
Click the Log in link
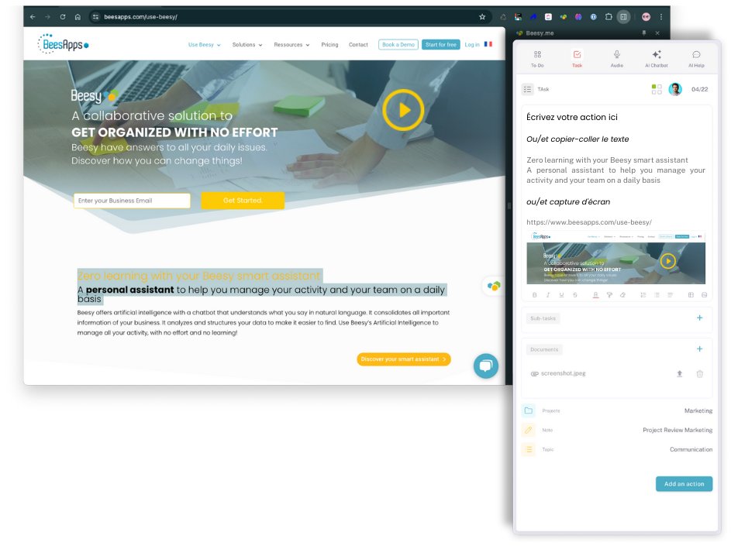pos(472,45)
